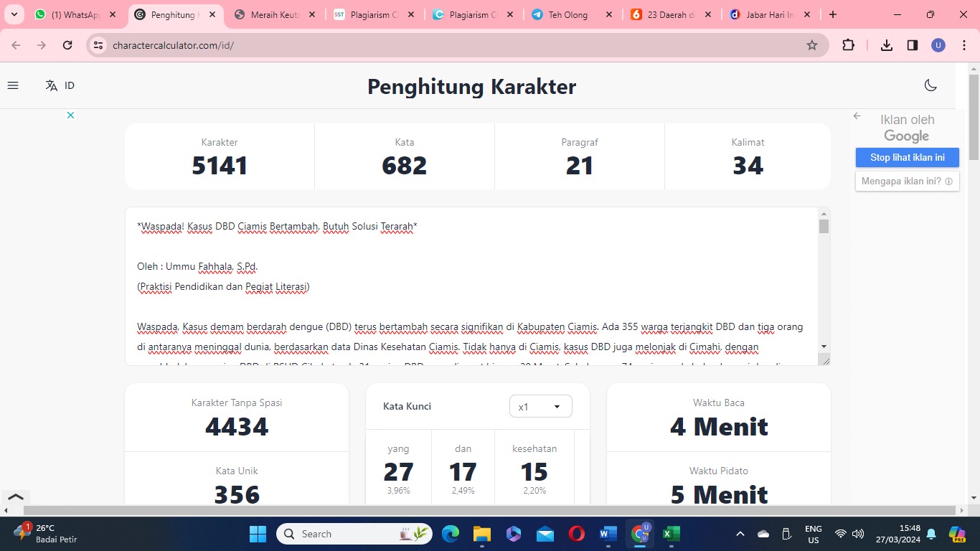Open Excel from the taskbar
980x551 pixels.
coord(671,534)
